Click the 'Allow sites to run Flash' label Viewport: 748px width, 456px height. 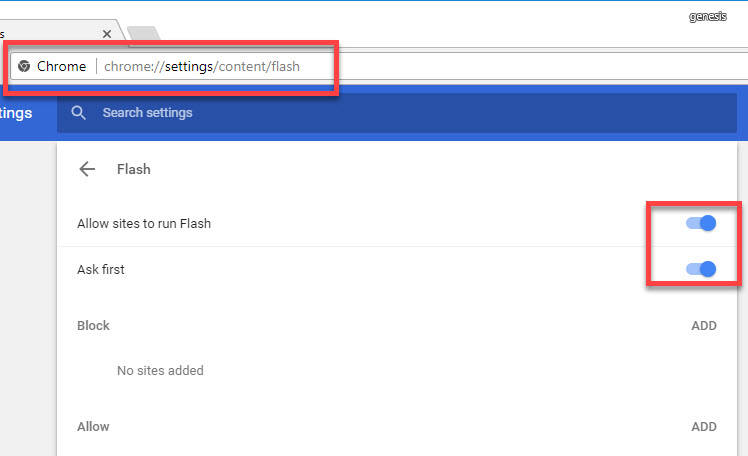[x=144, y=223]
